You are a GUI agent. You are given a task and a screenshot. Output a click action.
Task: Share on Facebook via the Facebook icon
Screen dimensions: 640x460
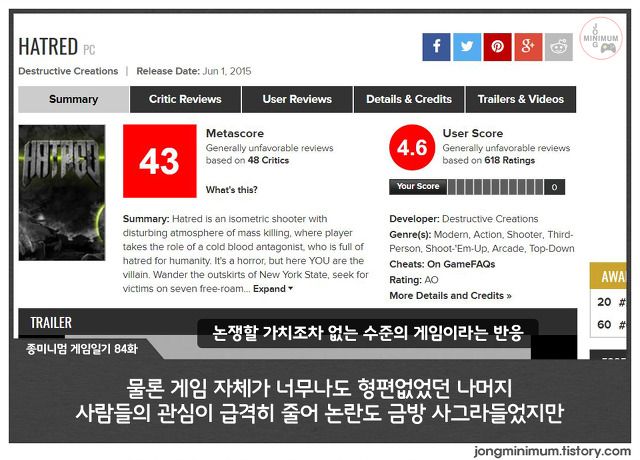[436, 47]
